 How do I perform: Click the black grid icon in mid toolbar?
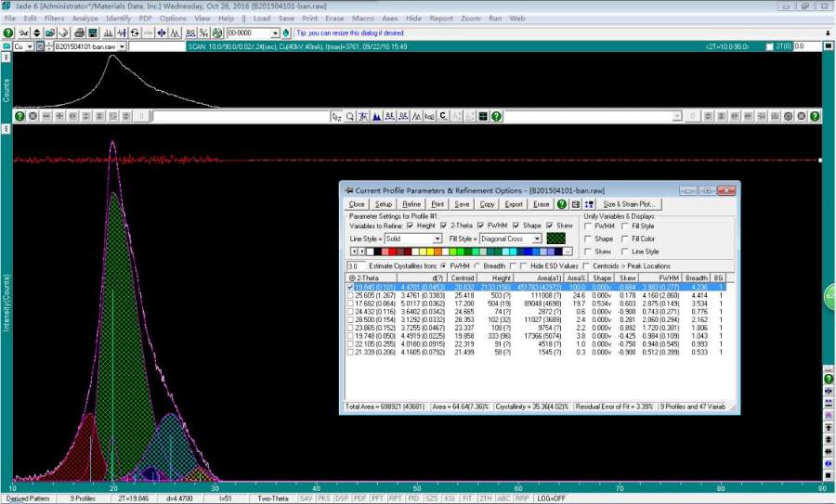[483, 116]
